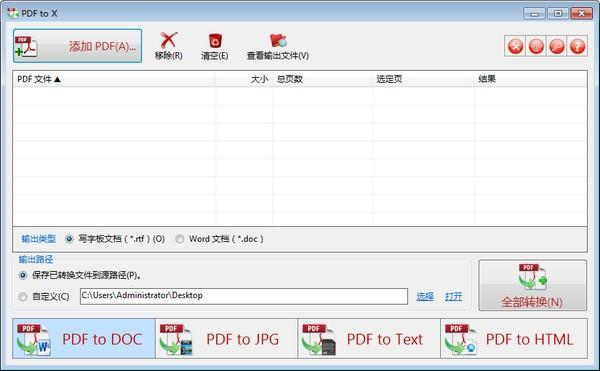Click the output path field showing C:\Users\Administrator\Desktop
The height and width of the screenshot is (371, 600).
(x=244, y=296)
